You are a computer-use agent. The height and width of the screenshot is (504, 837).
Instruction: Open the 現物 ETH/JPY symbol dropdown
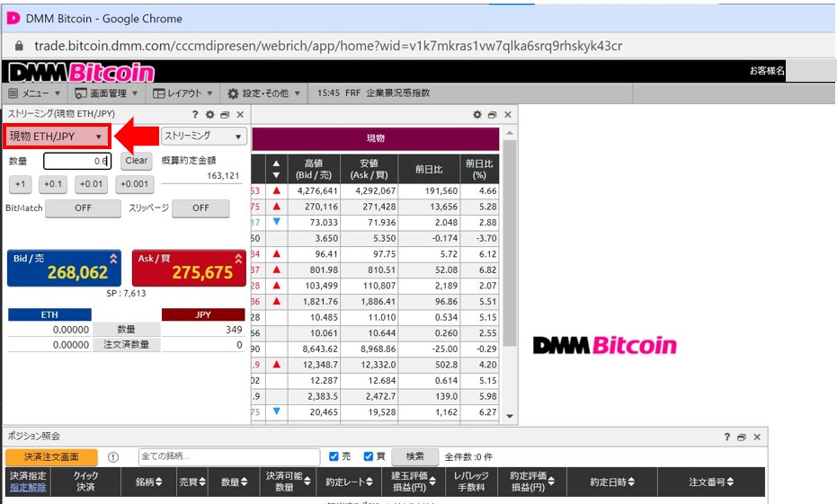[56, 137]
